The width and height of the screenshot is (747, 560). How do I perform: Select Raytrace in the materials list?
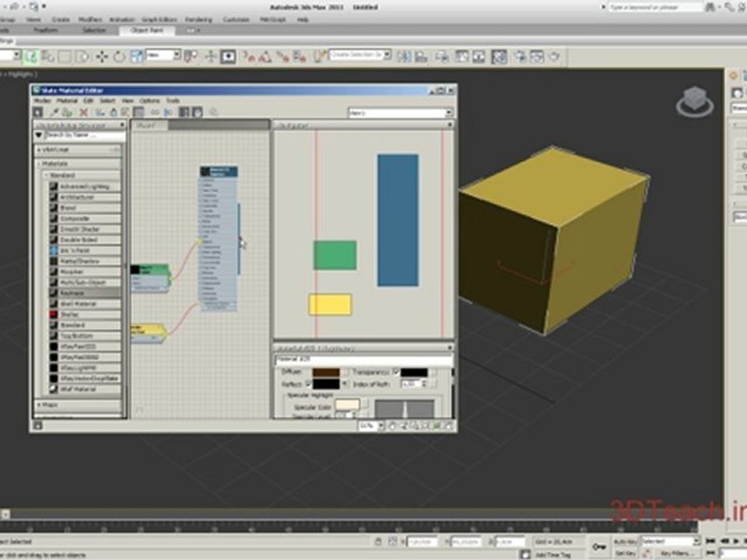pos(84,293)
